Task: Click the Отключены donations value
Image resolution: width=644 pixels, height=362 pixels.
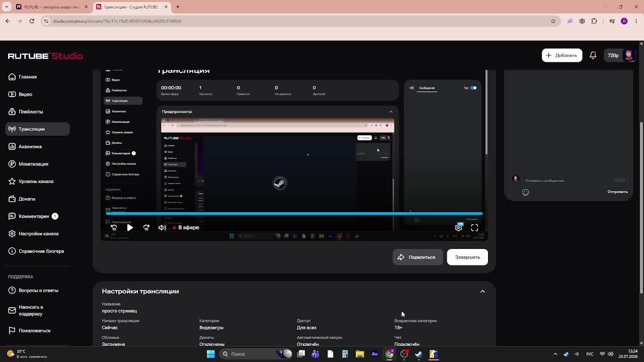Action: (x=212, y=344)
